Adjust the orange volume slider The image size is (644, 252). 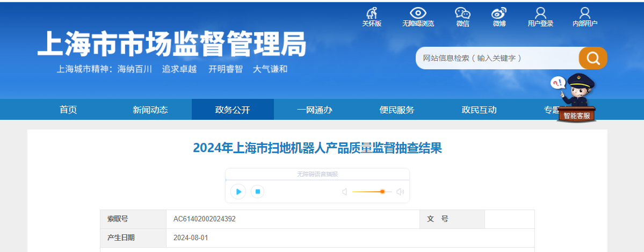[x=372, y=192]
